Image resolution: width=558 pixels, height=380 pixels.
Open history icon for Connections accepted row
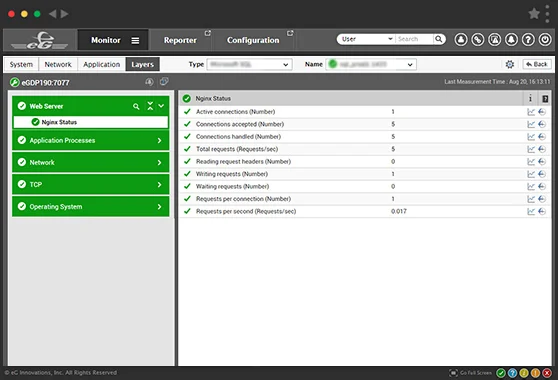[x=542, y=125]
